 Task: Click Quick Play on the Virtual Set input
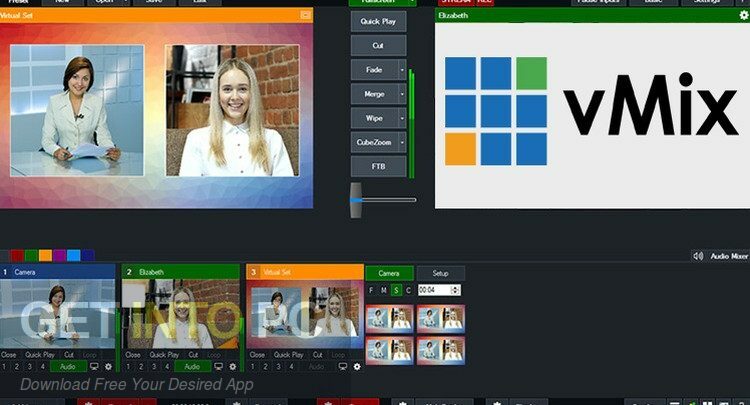click(x=288, y=355)
